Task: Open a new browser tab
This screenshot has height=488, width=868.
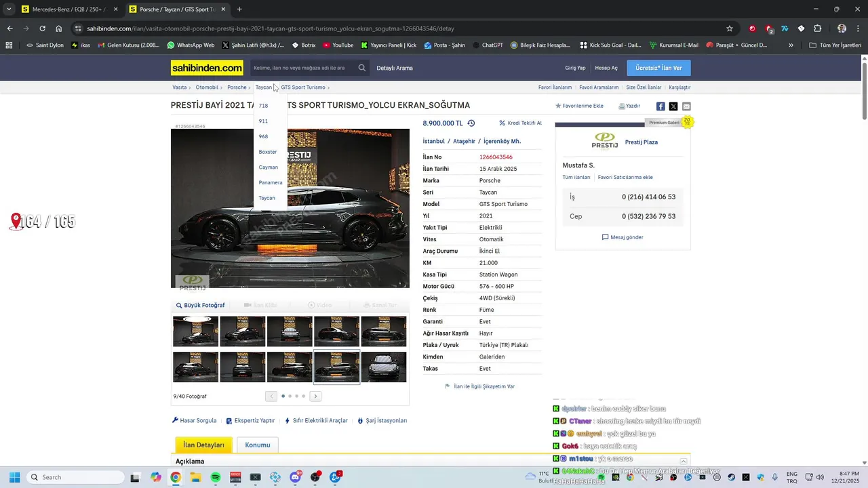Action: pos(239,9)
